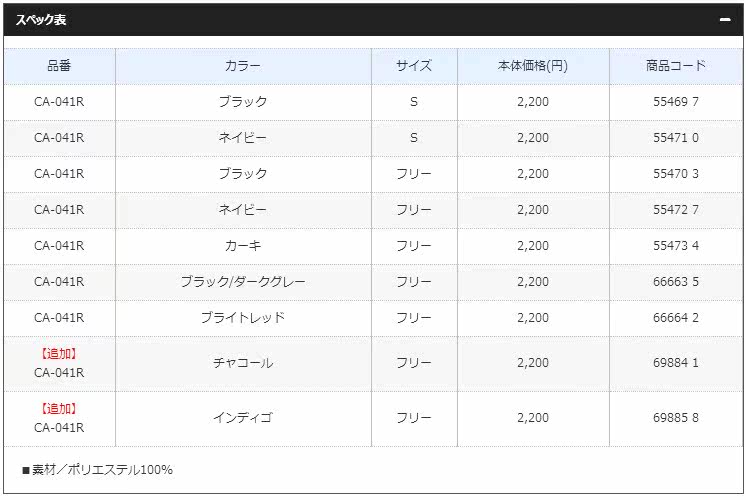
Task: Click the カラー column header
Action: click(x=243, y=66)
